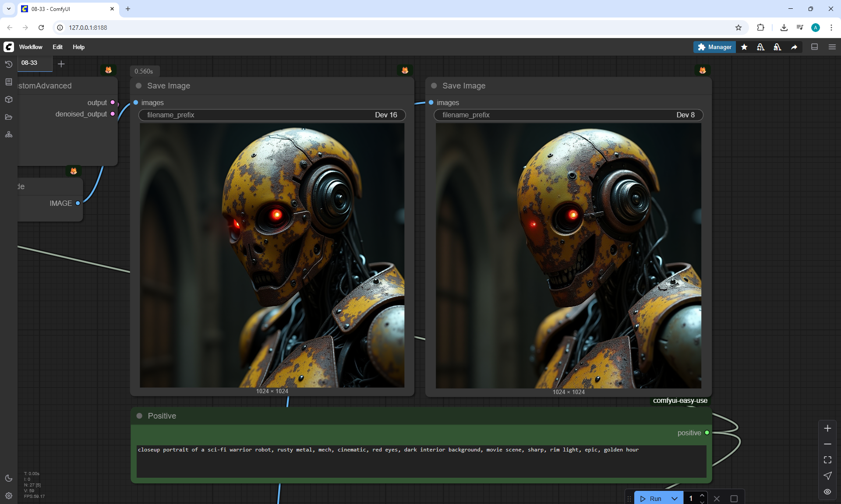
Task: Open the Edit menu
Action: click(x=57, y=47)
